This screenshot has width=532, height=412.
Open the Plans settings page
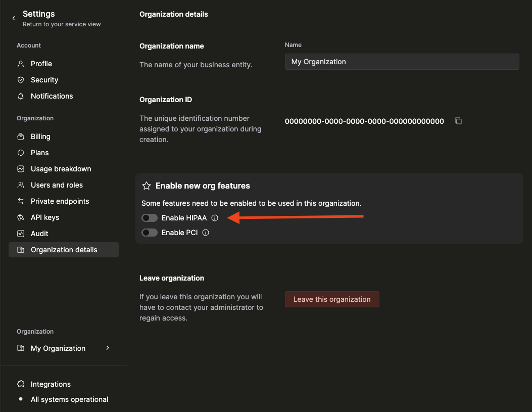click(39, 153)
